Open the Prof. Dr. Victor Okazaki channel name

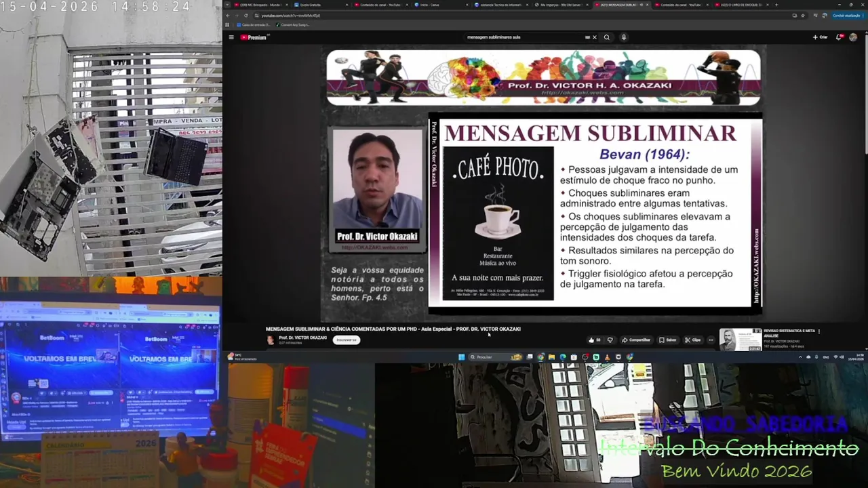[302, 338]
